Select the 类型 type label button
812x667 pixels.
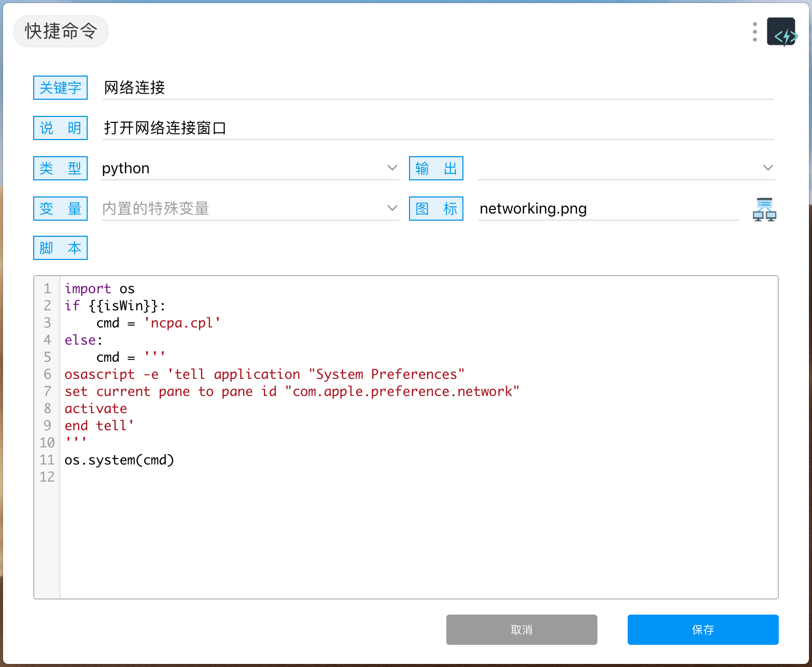coord(60,168)
